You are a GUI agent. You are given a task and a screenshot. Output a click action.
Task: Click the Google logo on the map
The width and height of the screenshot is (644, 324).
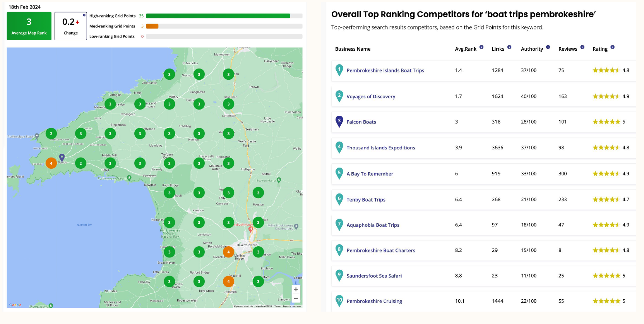coord(15,305)
